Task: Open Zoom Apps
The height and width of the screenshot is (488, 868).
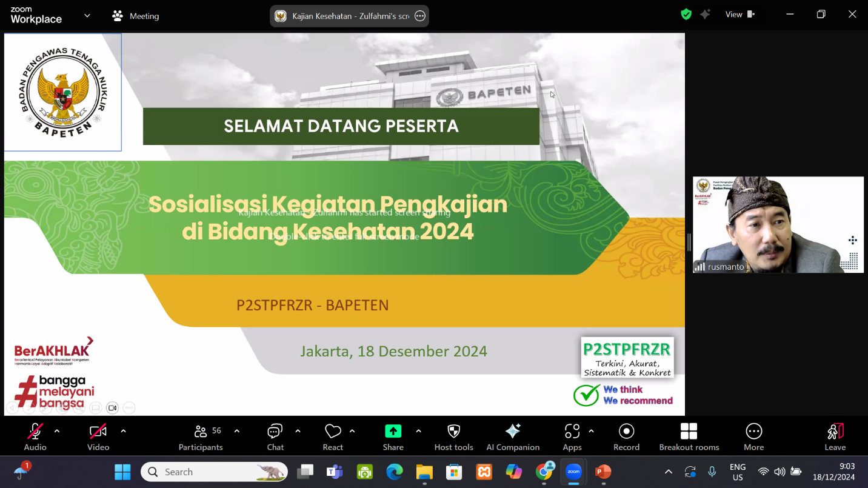Action: tap(572, 436)
